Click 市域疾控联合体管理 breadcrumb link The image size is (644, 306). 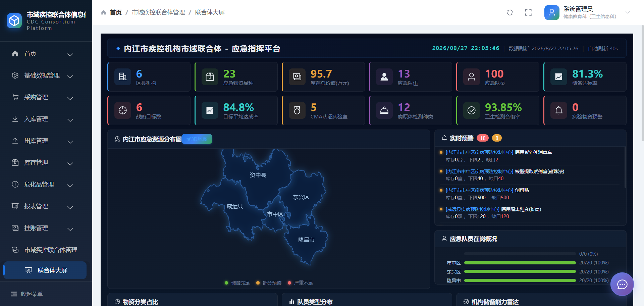click(158, 12)
